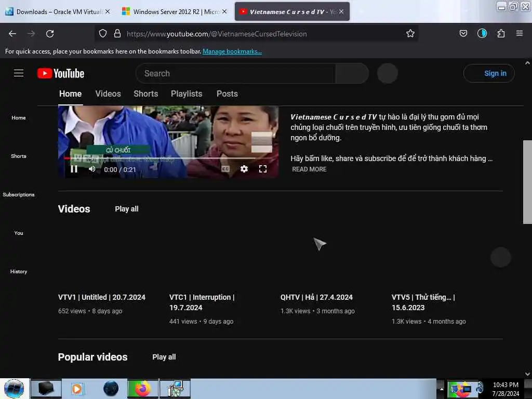Mute the featured video volume
The image size is (532, 399).
(x=92, y=169)
